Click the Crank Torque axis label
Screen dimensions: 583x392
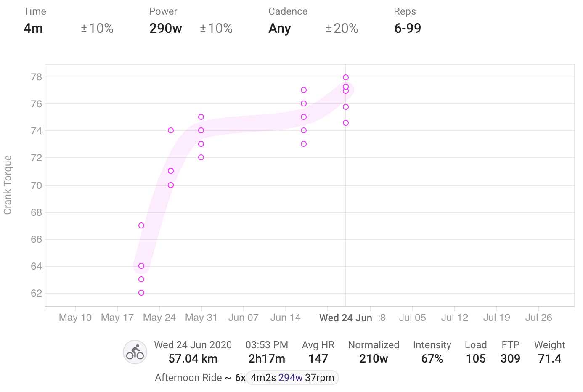pos(8,185)
